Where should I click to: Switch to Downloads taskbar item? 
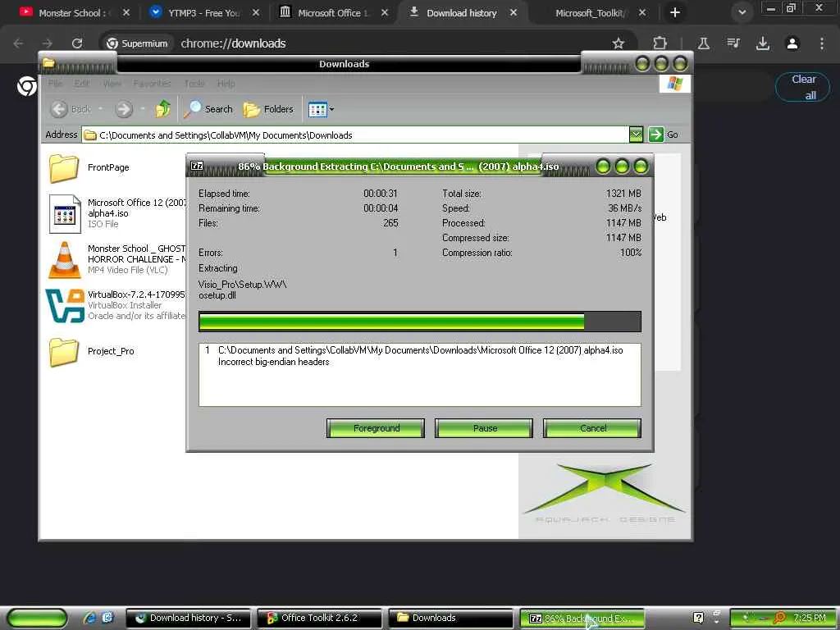451,618
